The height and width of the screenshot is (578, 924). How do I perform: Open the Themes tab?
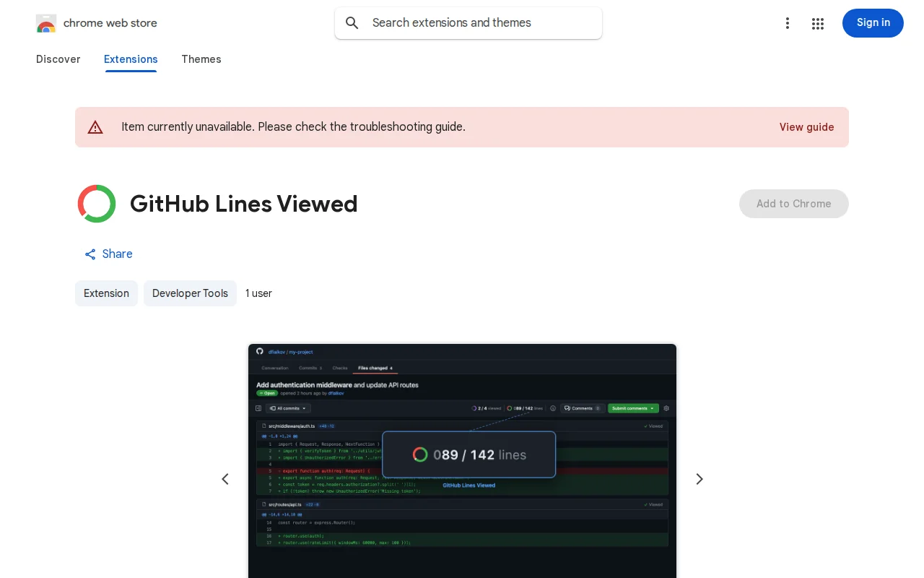point(201,59)
